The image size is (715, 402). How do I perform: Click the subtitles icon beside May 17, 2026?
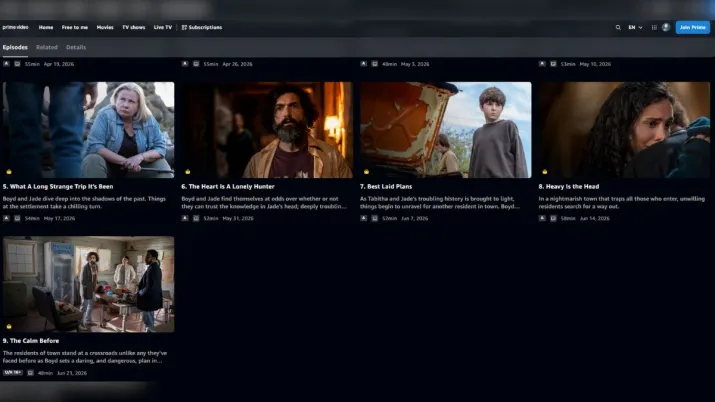[x=17, y=218]
